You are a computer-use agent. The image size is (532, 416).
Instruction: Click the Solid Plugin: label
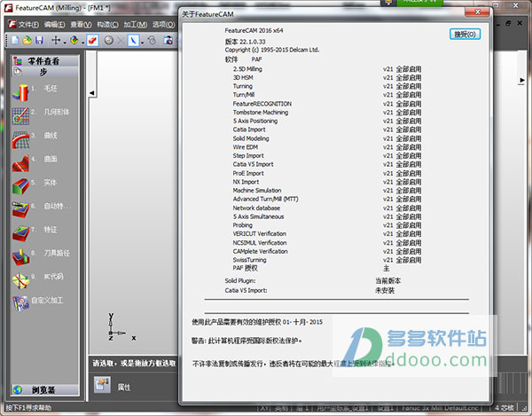[x=240, y=280]
